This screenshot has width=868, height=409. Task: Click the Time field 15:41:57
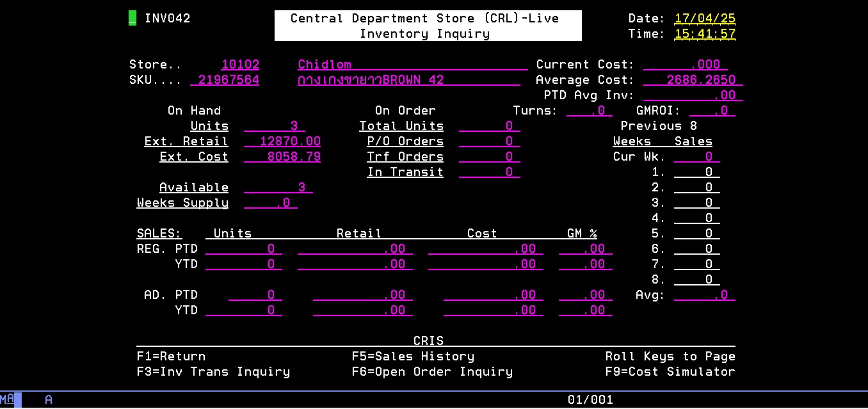coord(705,34)
